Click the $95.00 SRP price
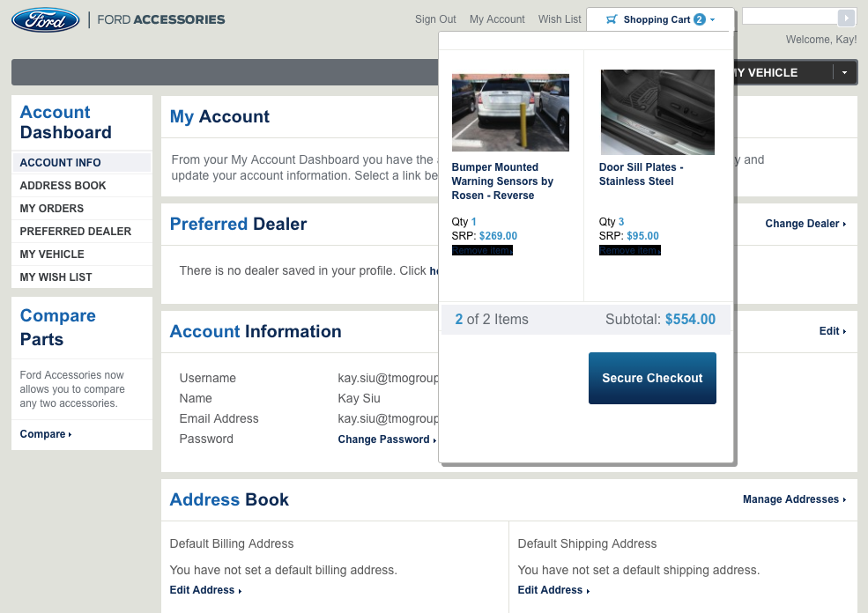This screenshot has width=868, height=613. [x=642, y=236]
